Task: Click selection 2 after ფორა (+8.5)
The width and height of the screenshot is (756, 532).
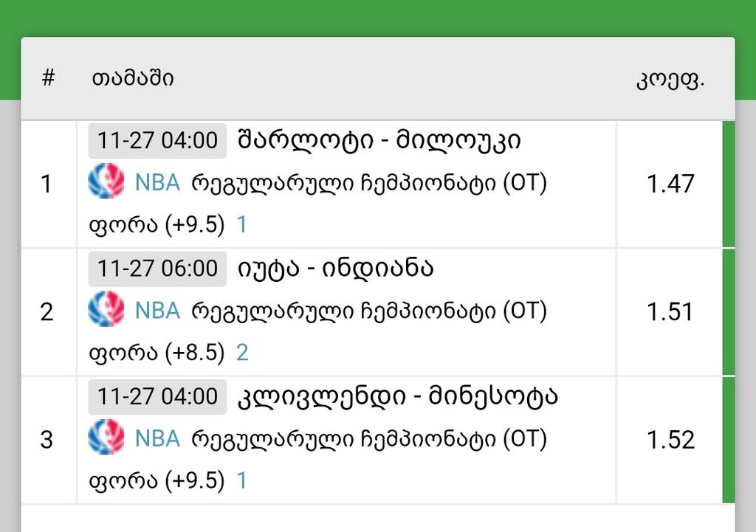Action: (242, 353)
